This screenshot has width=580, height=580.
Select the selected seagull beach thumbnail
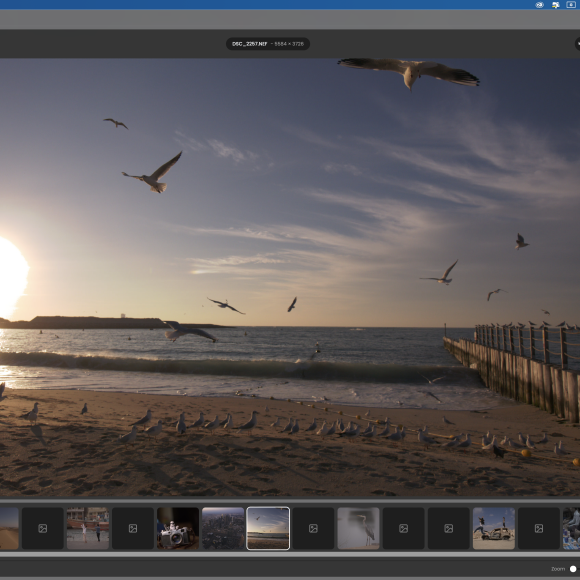(268, 528)
